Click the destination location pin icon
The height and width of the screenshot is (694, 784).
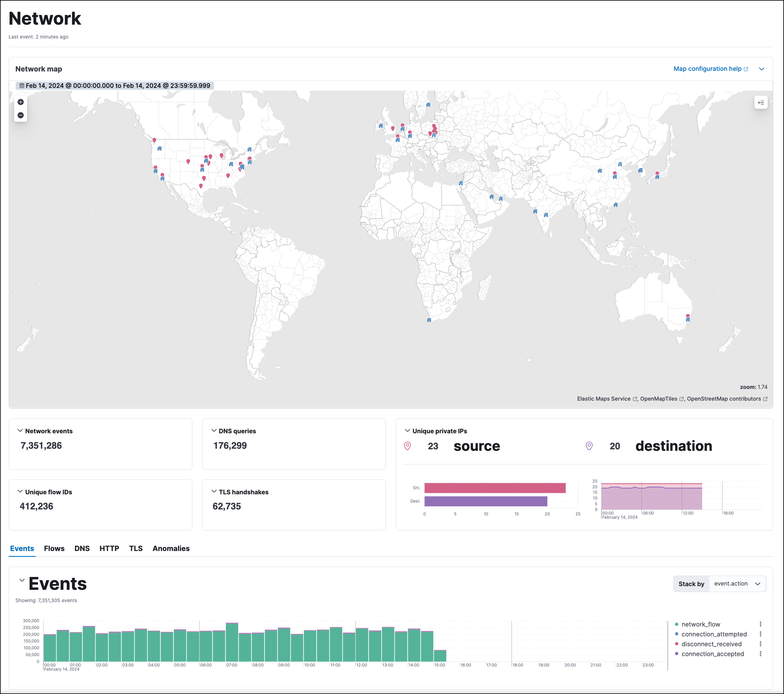(589, 446)
